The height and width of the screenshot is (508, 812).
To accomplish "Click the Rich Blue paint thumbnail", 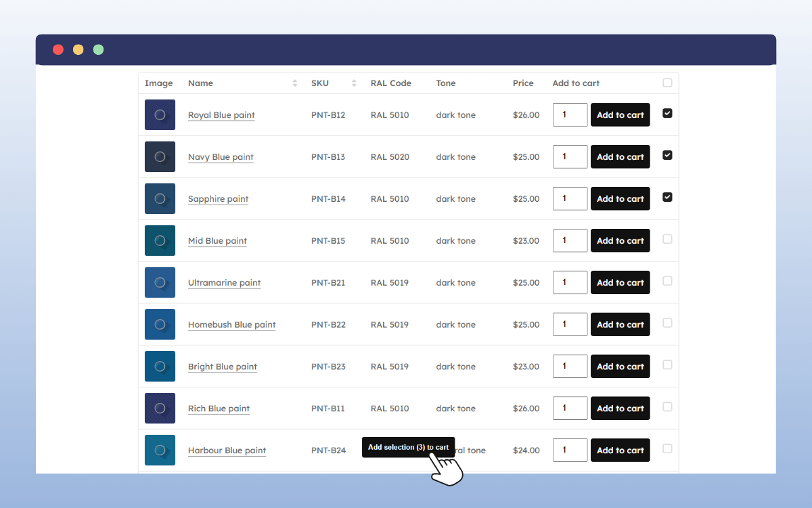I will coord(160,408).
